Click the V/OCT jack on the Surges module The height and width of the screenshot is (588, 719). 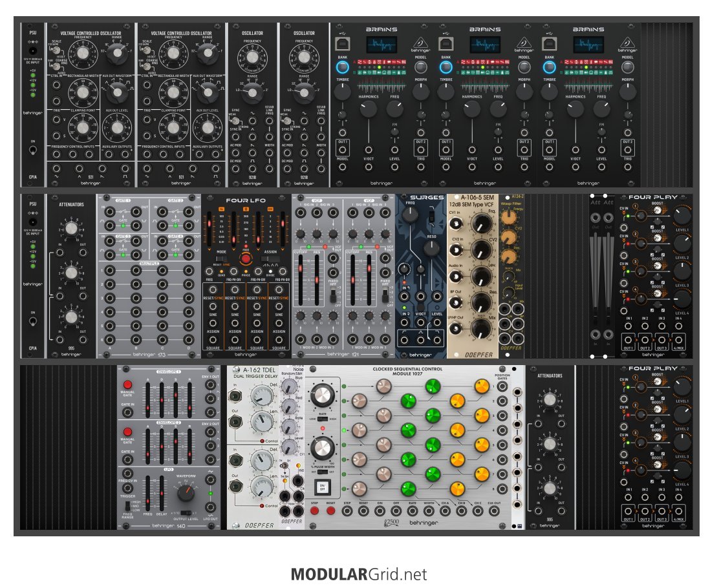tap(420, 322)
